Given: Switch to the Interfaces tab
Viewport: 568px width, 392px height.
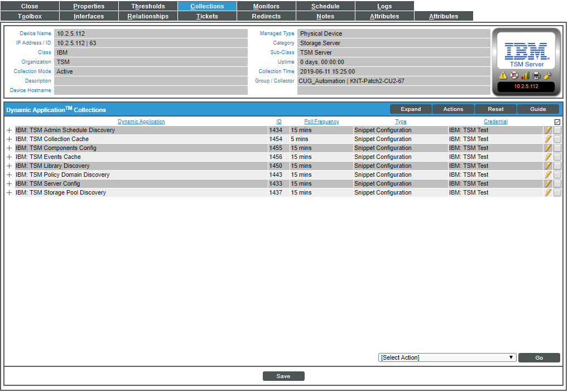Looking at the screenshot, I should tap(89, 16).
